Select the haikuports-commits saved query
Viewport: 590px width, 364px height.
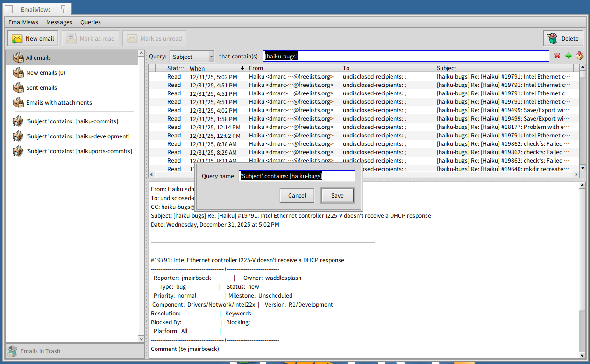point(78,151)
